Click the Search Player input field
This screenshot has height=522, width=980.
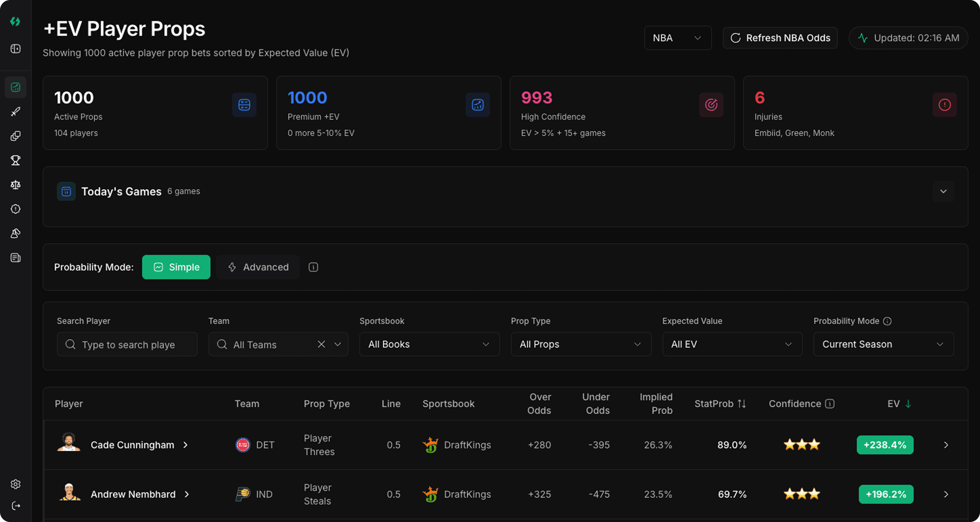[x=128, y=345]
